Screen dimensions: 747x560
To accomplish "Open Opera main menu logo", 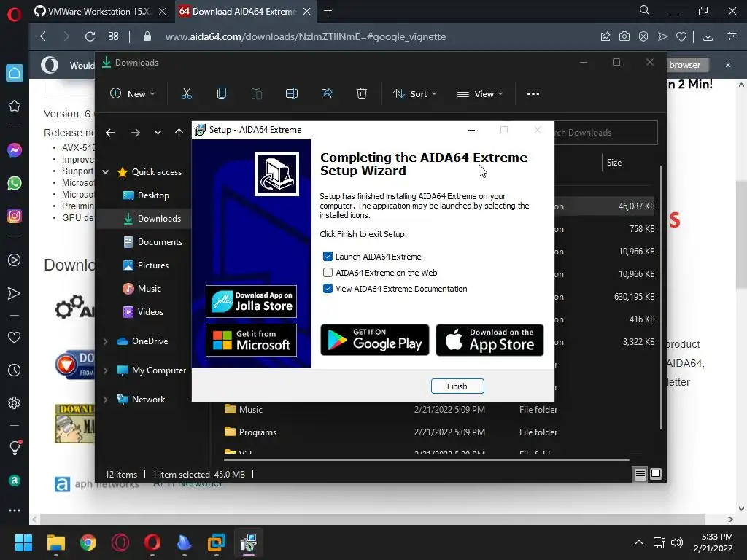I will click(15, 15).
